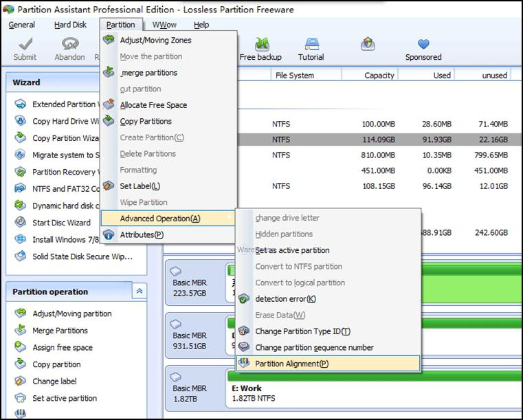Choose Adjust/Moving Zones from Partition menu

point(155,41)
